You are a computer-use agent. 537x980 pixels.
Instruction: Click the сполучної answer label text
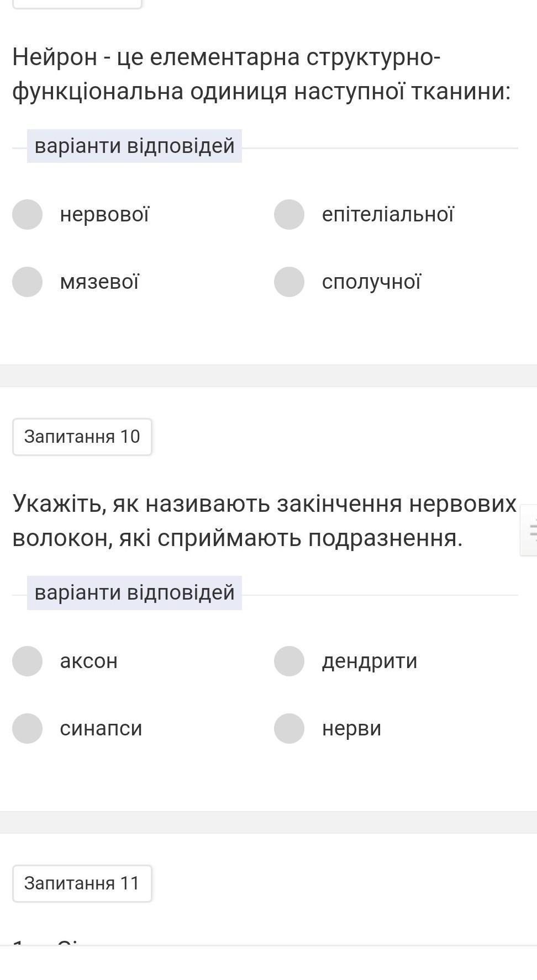[371, 282]
